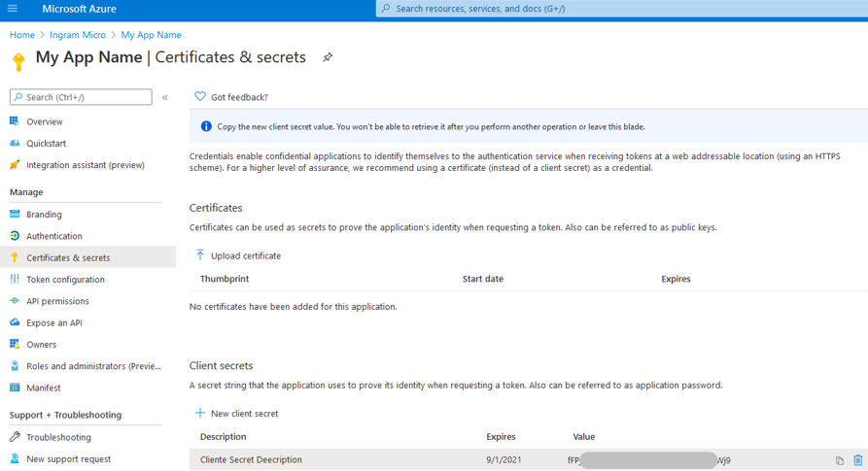868x471 pixels.
Task: Click the Certificates & secrets key icon
Action: pyautogui.click(x=15, y=257)
